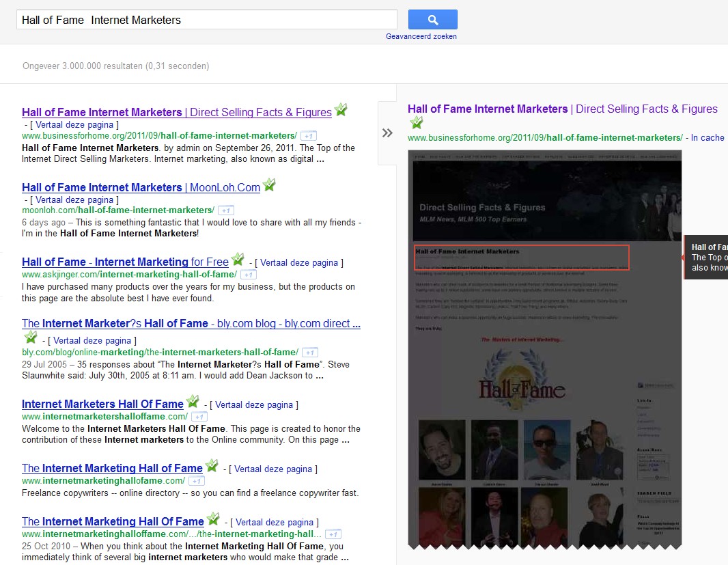Click the green moonloh.com URL
This screenshot has width=728, height=565.
coord(118,210)
